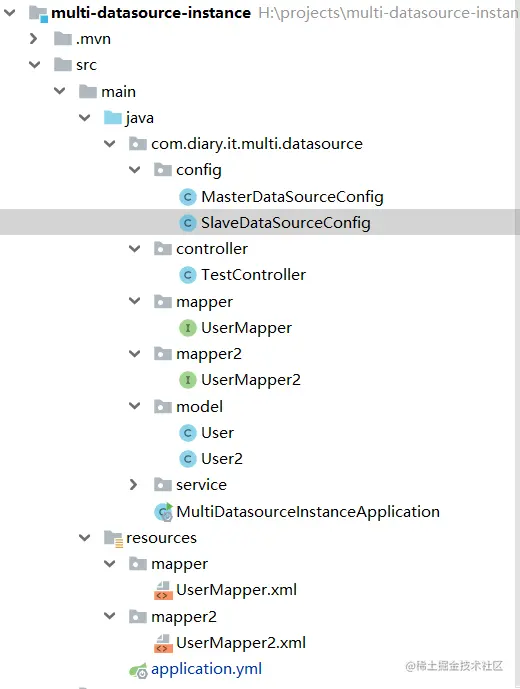
Task: Collapse the resources folder
Action: click(84, 537)
